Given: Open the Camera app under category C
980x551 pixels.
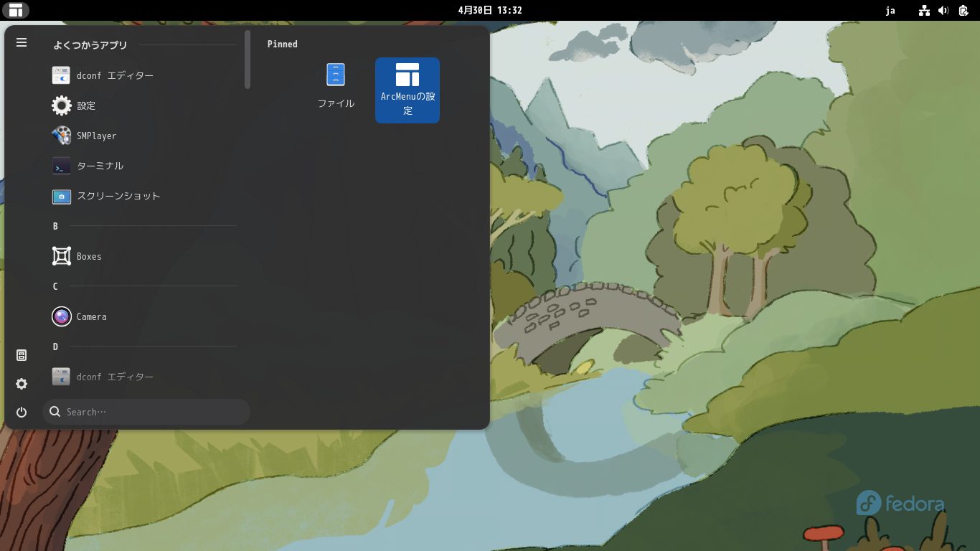Looking at the screenshot, I should [91, 316].
